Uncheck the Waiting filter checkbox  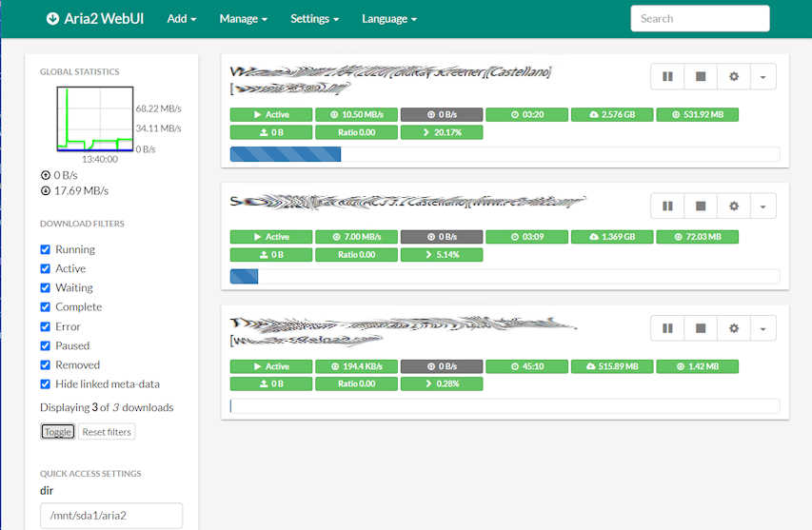click(46, 287)
